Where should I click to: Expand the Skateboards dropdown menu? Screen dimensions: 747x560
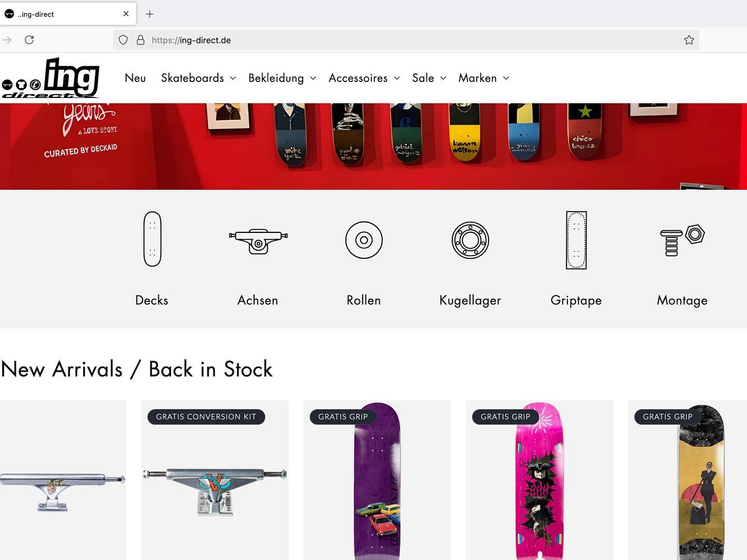(199, 78)
